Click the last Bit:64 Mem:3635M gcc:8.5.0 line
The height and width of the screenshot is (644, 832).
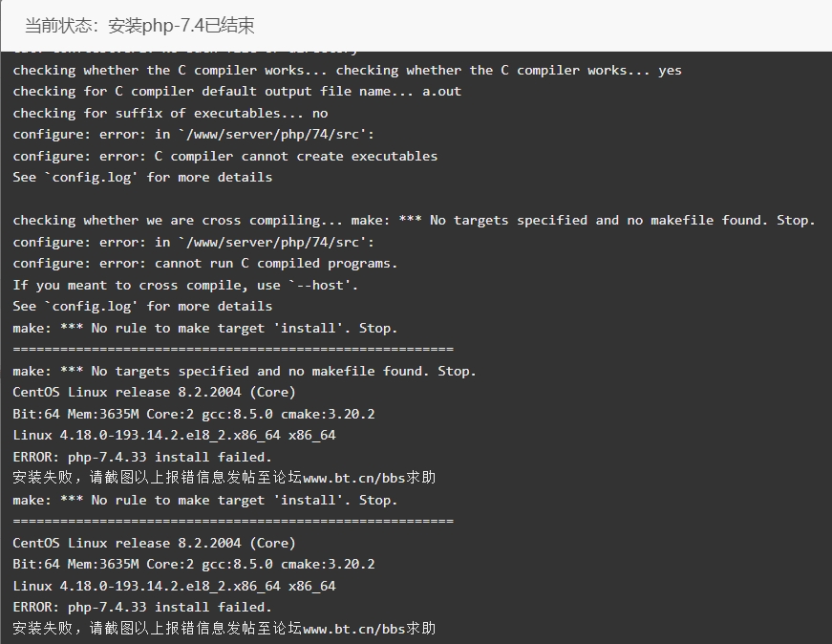pyautogui.click(x=194, y=564)
